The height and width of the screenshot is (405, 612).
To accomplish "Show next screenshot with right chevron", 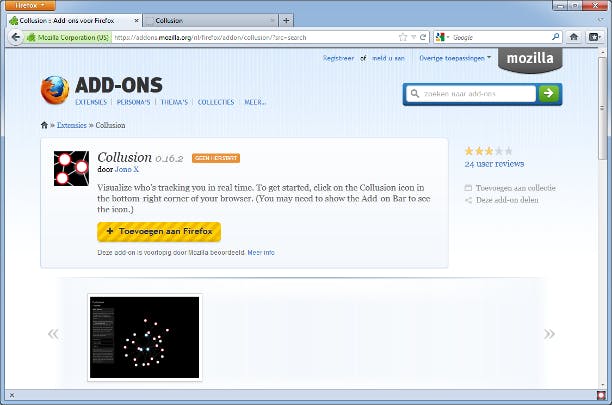I will 549,334.
